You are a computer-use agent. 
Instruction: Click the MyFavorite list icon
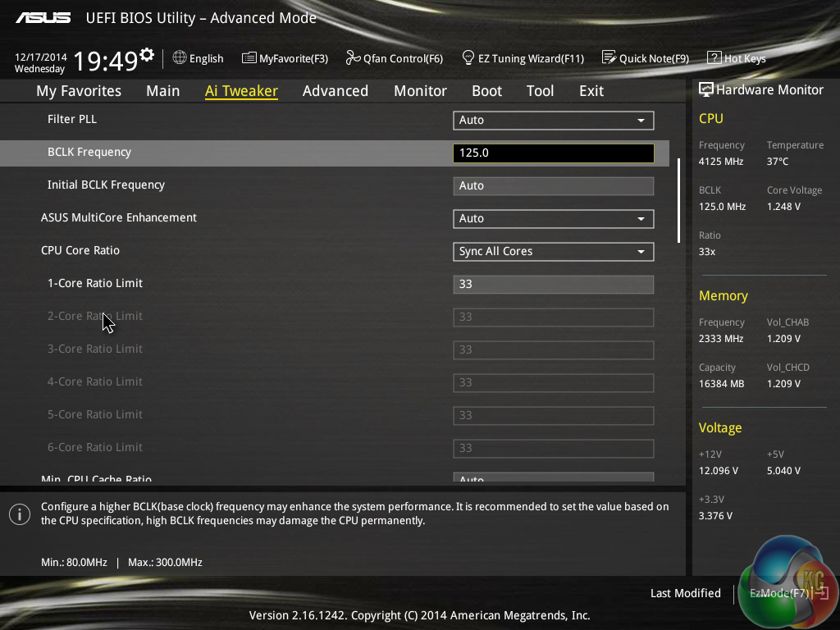coord(249,58)
